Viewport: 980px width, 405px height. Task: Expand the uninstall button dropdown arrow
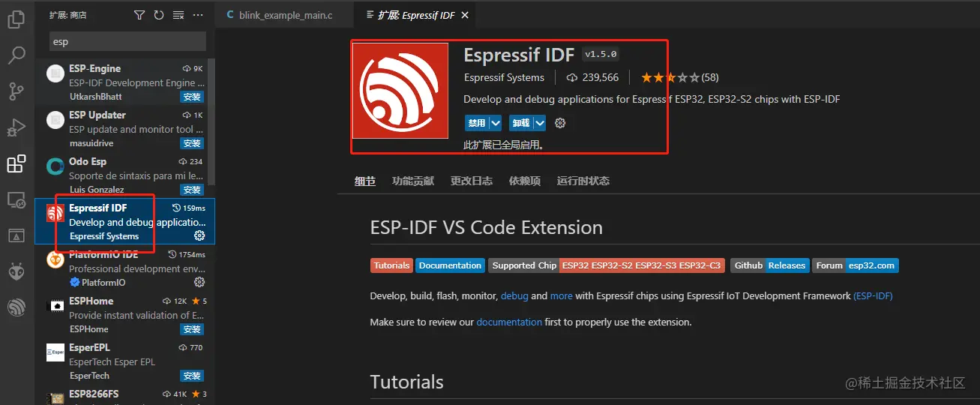click(540, 123)
